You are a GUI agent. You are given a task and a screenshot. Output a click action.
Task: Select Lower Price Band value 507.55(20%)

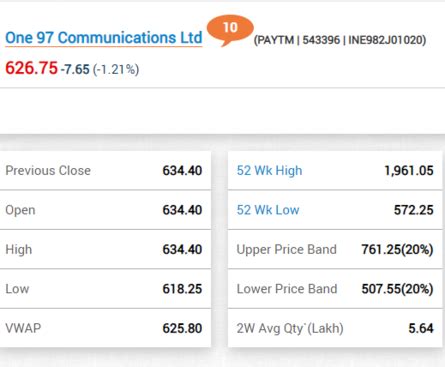point(397,289)
